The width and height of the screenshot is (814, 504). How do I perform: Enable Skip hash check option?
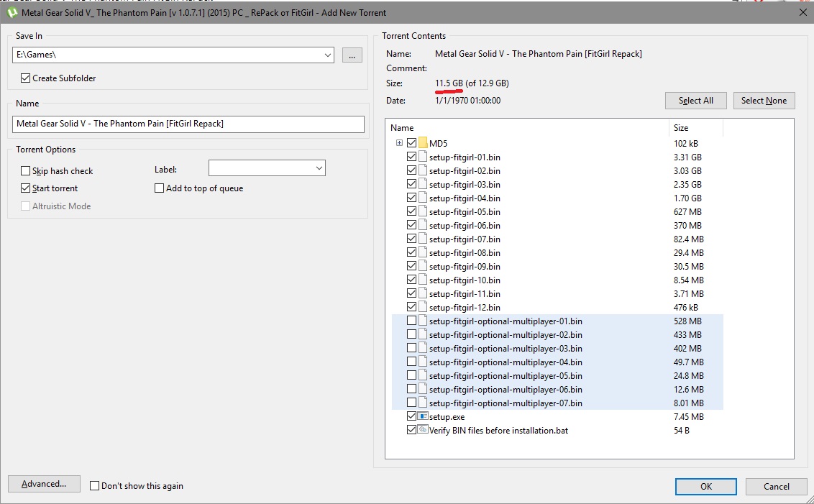(x=25, y=171)
